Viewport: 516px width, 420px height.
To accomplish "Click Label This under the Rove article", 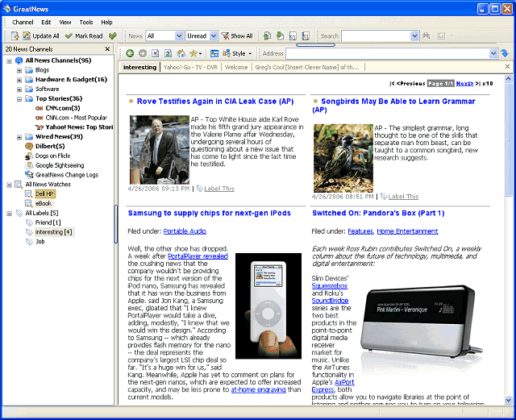I will pos(219,189).
